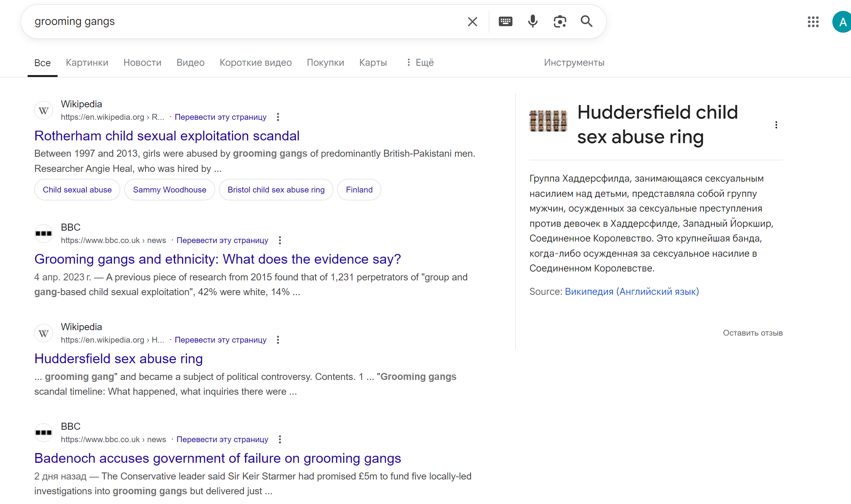Open the on-screen keyboard input tool
The width and height of the screenshot is (851, 504).
click(505, 21)
